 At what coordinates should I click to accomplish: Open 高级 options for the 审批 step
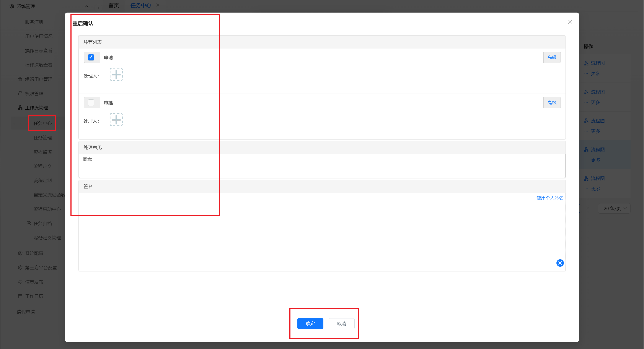552,103
